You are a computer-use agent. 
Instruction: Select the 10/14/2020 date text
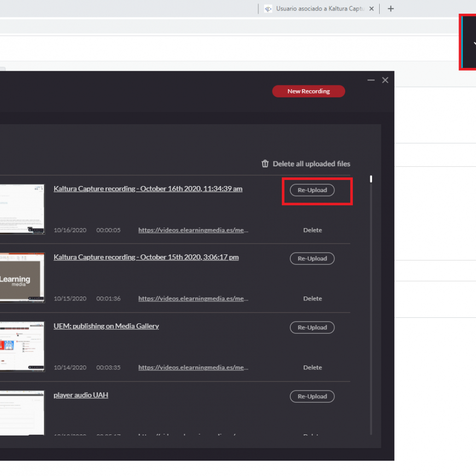tap(70, 368)
